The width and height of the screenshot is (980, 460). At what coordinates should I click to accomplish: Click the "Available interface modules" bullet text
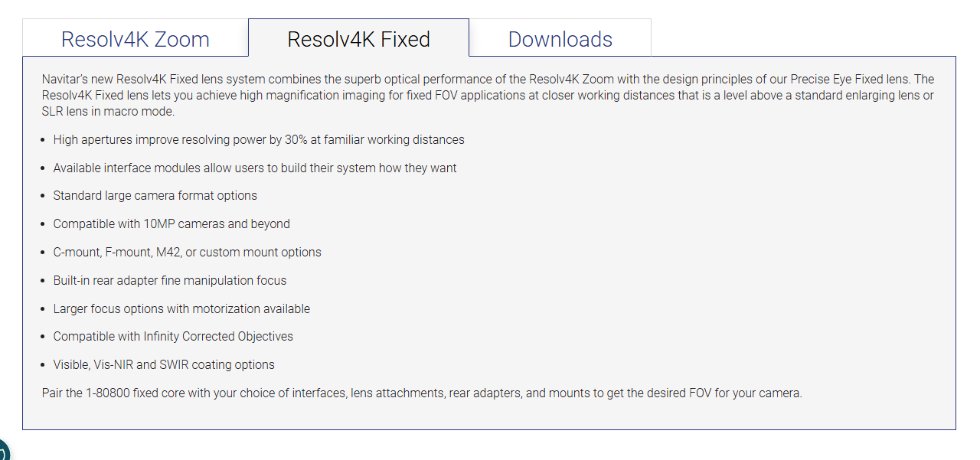point(255,168)
